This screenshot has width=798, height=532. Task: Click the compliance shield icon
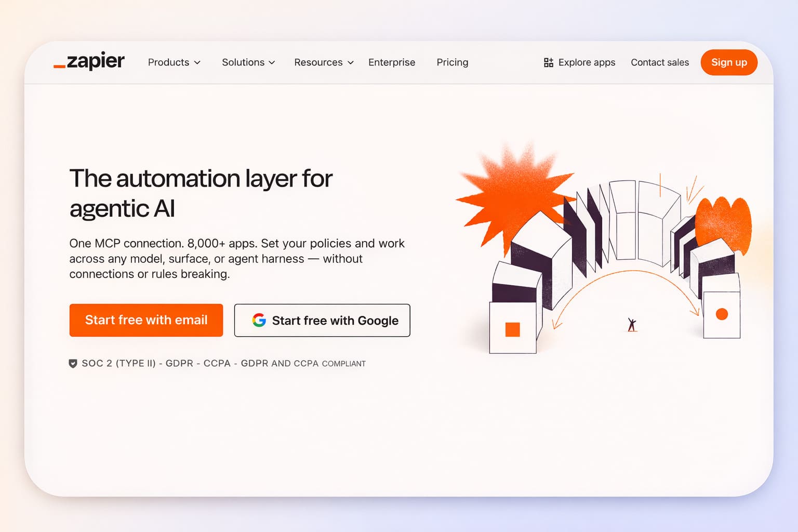(x=73, y=364)
